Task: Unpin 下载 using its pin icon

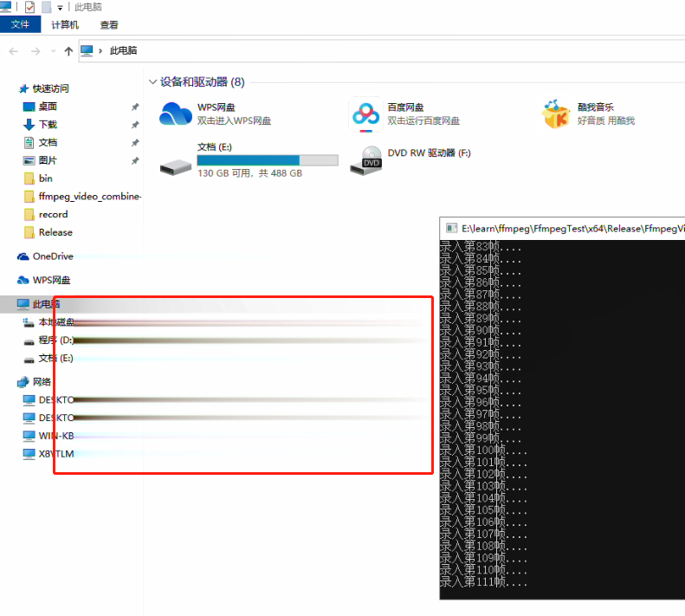Action: point(135,125)
